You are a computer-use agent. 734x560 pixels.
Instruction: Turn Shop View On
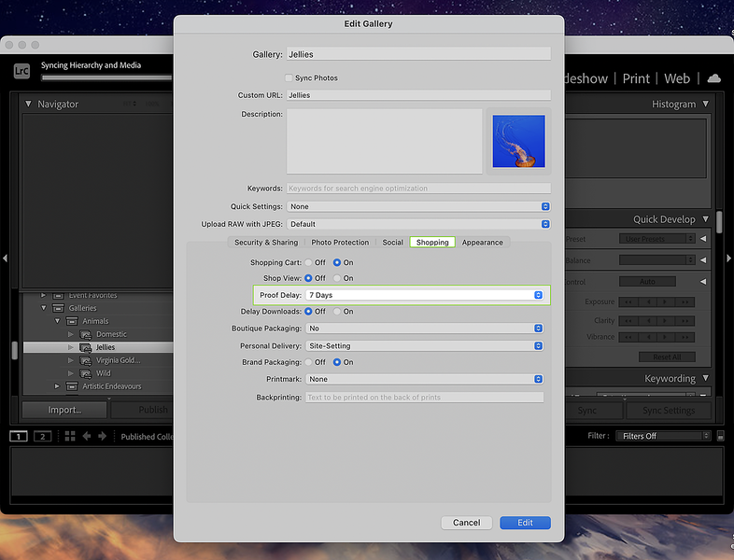click(x=337, y=278)
